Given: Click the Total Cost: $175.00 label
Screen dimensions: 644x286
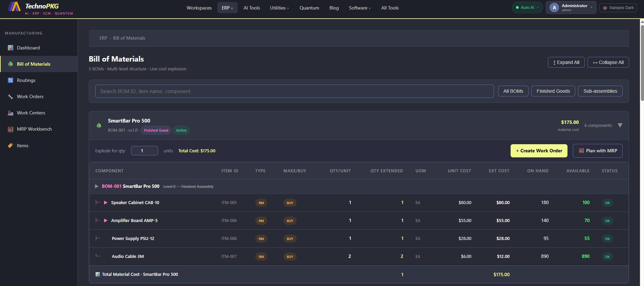Looking at the screenshot, I should point(197,151).
